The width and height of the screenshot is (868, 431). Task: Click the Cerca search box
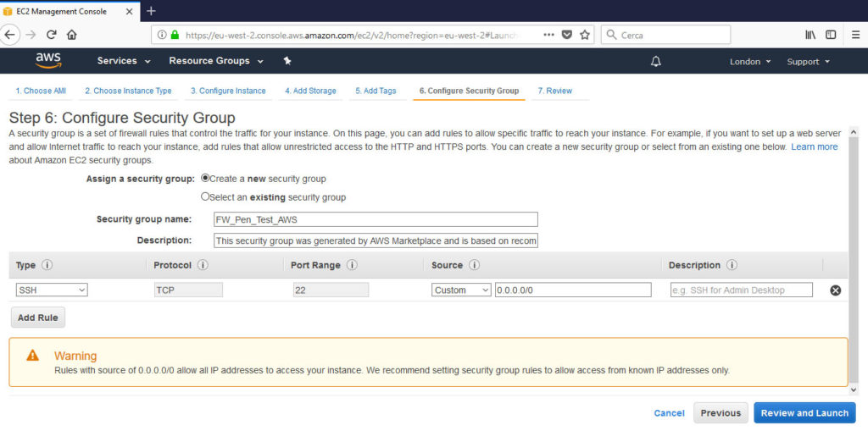[665, 35]
